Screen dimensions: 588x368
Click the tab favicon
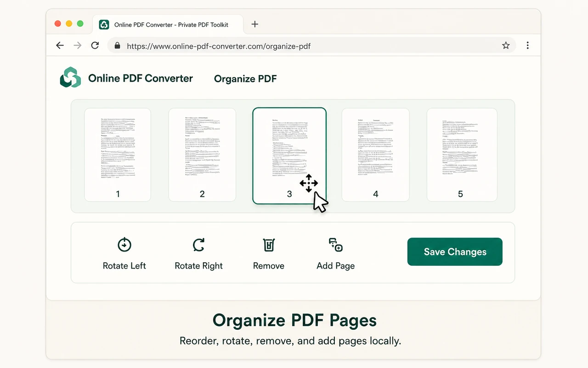[104, 24]
